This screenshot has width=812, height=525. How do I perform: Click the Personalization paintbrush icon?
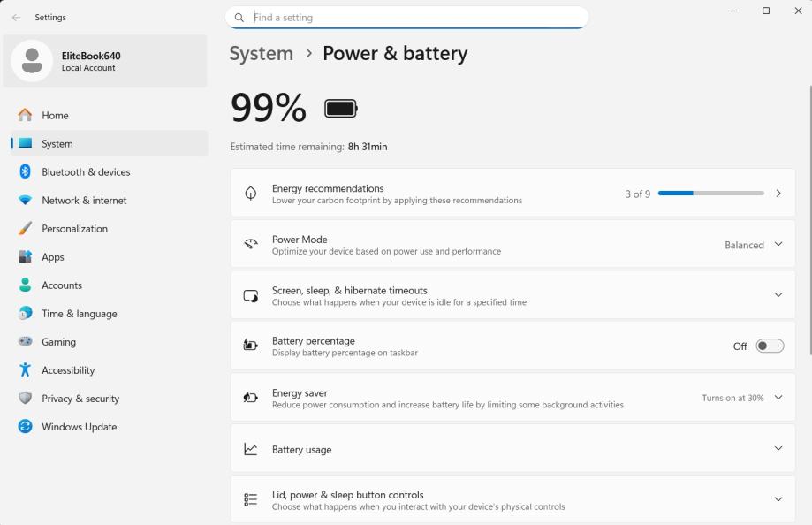click(25, 229)
